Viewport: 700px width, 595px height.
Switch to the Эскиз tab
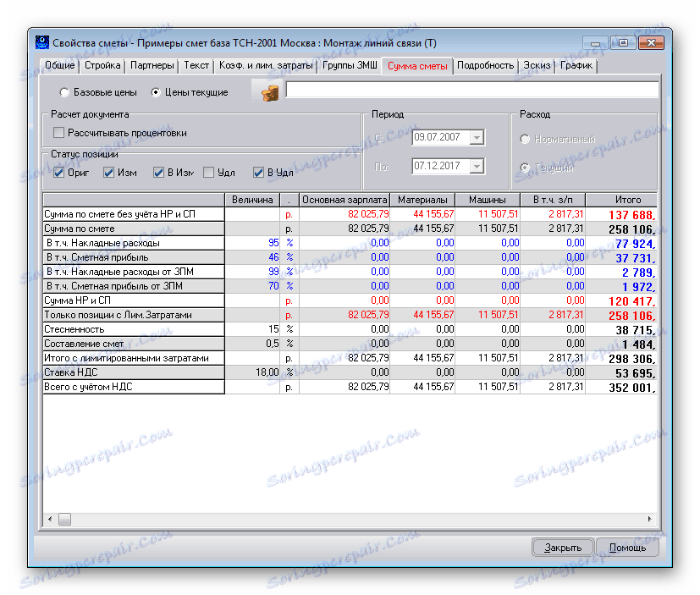click(537, 66)
